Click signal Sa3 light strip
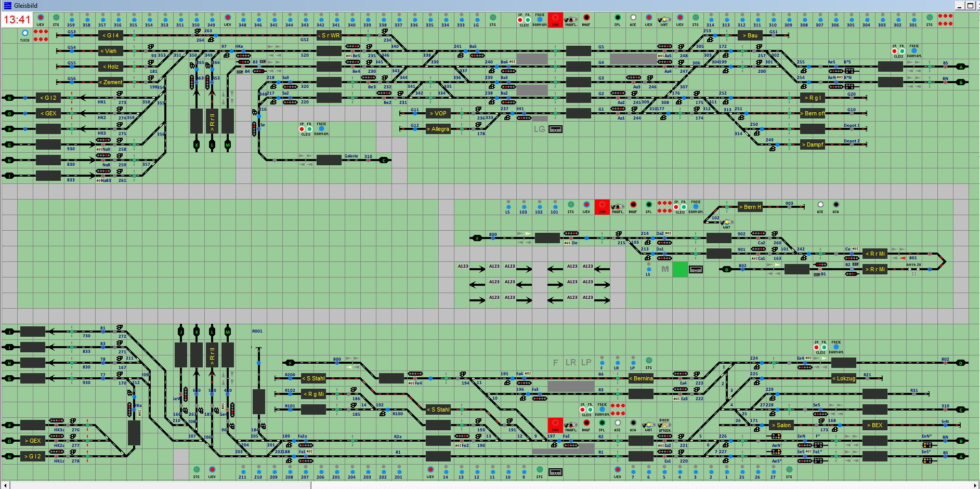The image size is (980, 489). coord(290,87)
